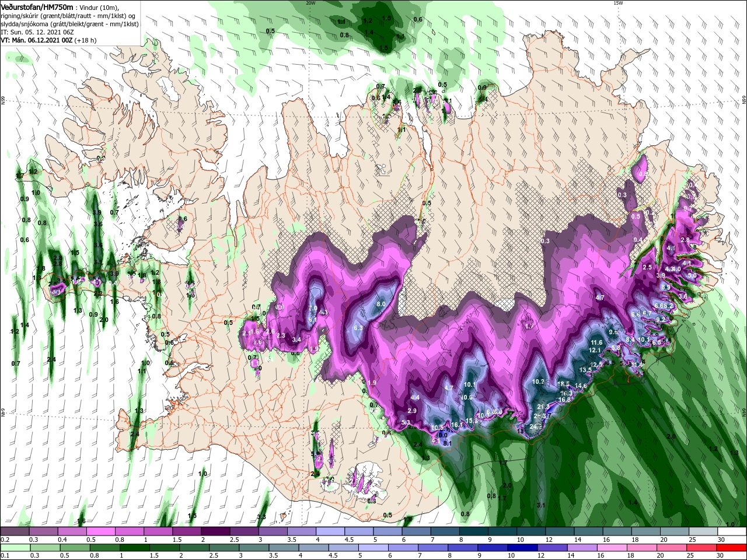Select the bright pink 0.5 swatch in snow legend
The image size is (747, 560).
click(100, 531)
